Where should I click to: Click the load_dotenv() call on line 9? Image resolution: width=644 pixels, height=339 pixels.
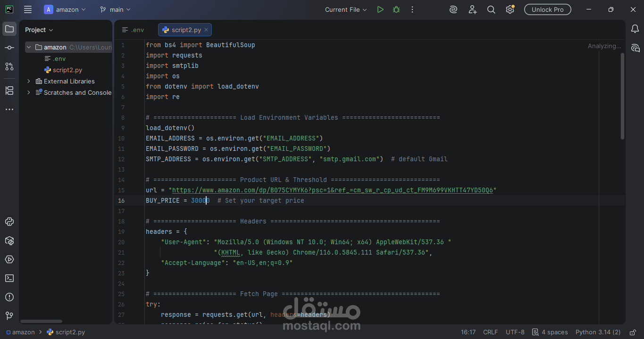tap(170, 128)
